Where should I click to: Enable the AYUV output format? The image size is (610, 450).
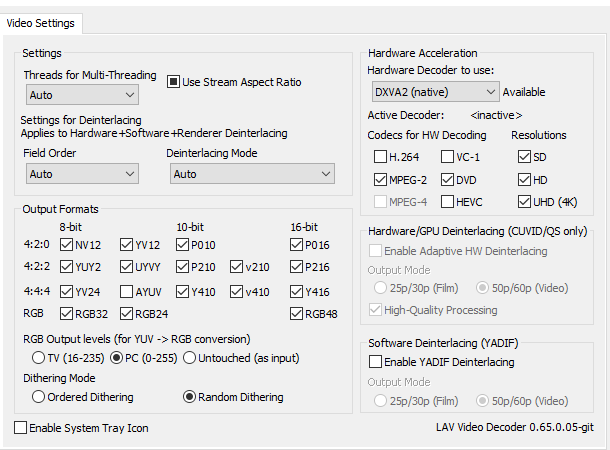pos(127,292)
